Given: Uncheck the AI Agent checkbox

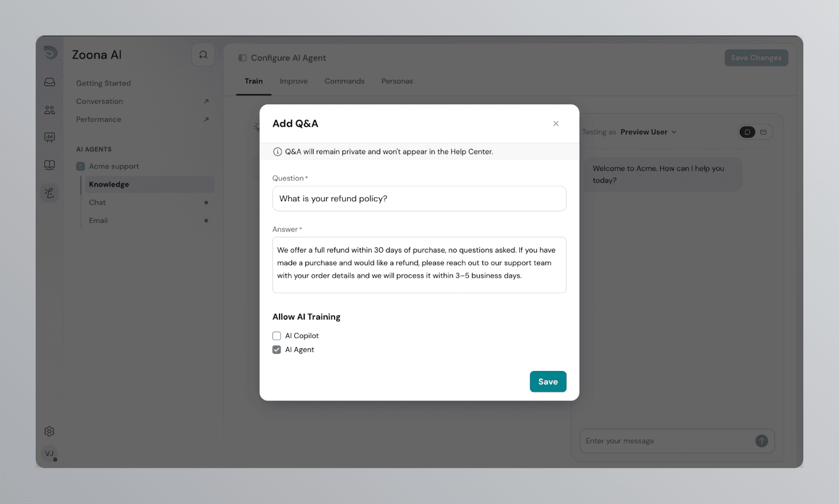Looking at the screenshot, I should click(277, 350).
